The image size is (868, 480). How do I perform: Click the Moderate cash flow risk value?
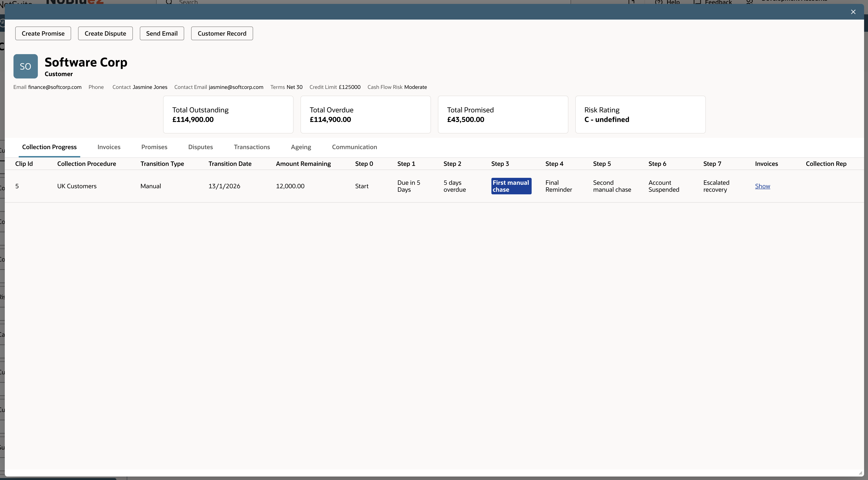[x=416, y=87]
